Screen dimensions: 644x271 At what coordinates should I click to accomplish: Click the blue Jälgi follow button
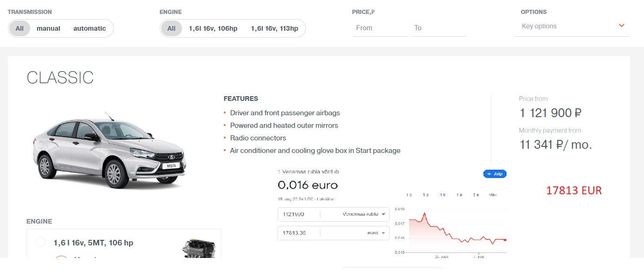[x=494, y=174]
